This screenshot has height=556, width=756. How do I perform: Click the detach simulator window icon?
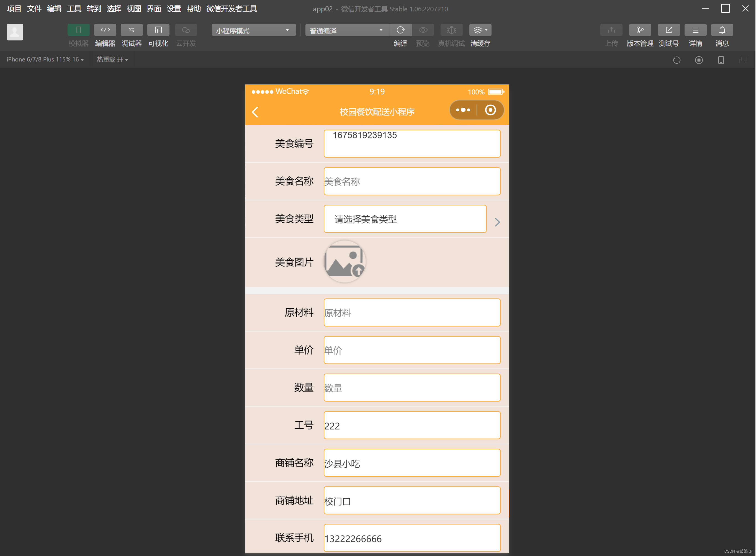click(x=743, y=60)
